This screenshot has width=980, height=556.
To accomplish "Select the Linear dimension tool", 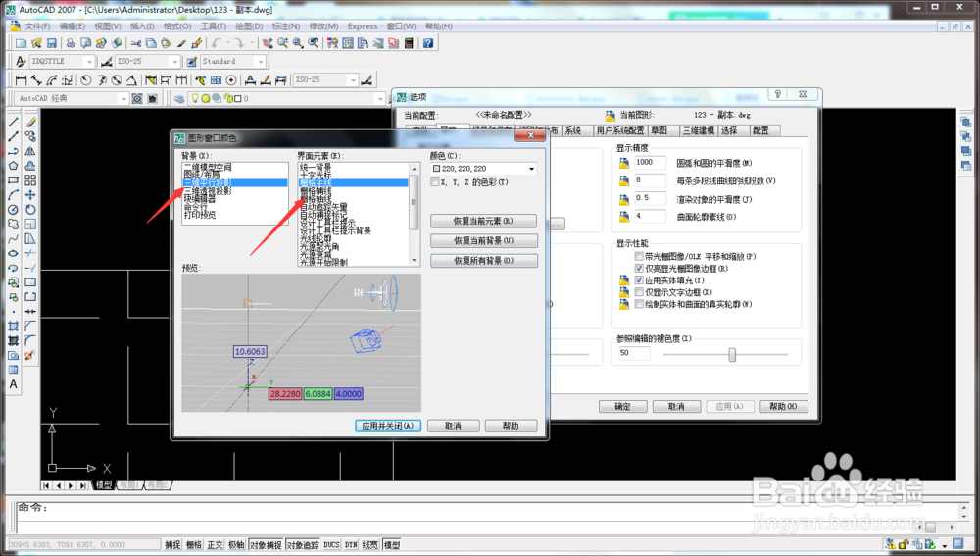I will 21,80.
